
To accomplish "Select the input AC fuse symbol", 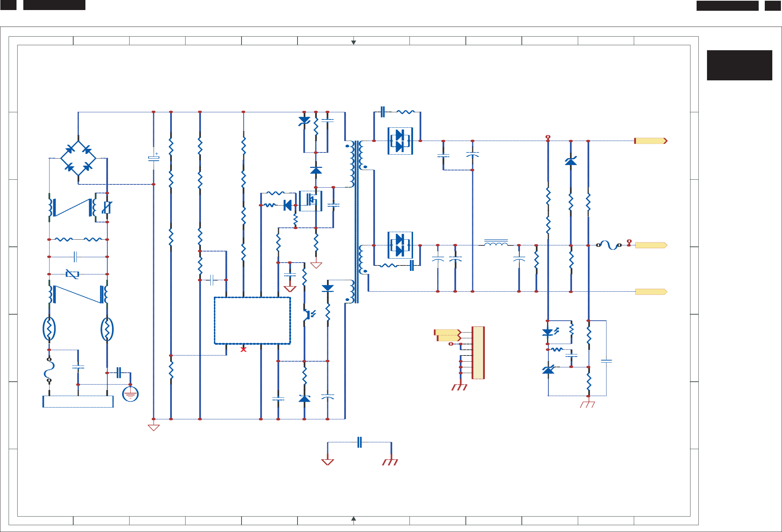I will click(x=49, y=370).
